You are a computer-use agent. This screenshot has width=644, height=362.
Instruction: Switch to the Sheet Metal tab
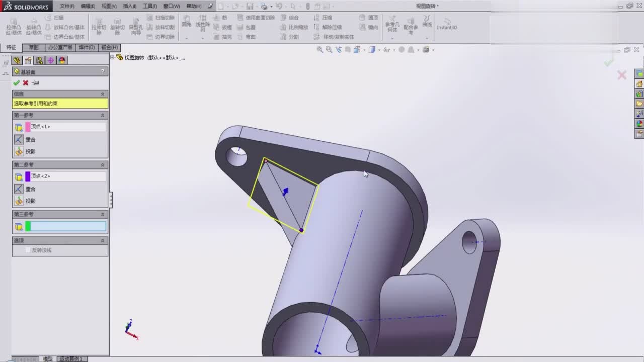tap(109, 47)
